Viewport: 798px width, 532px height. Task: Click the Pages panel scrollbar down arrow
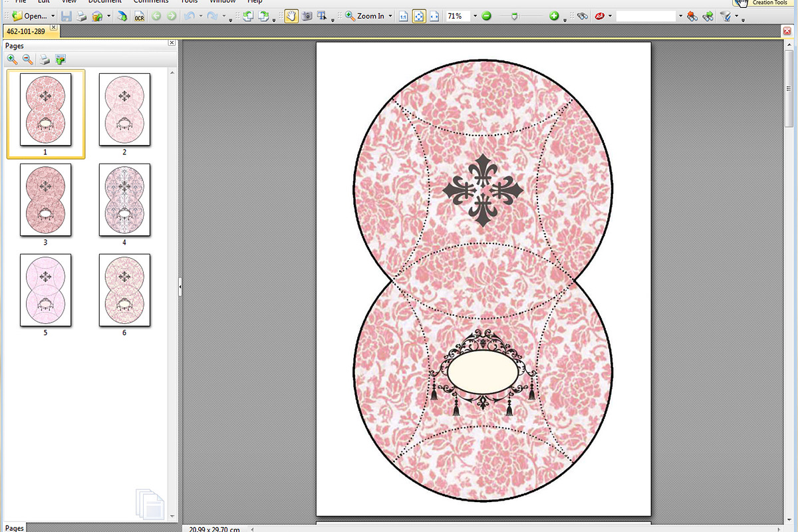pyautogui.click(x=172, y=516)
